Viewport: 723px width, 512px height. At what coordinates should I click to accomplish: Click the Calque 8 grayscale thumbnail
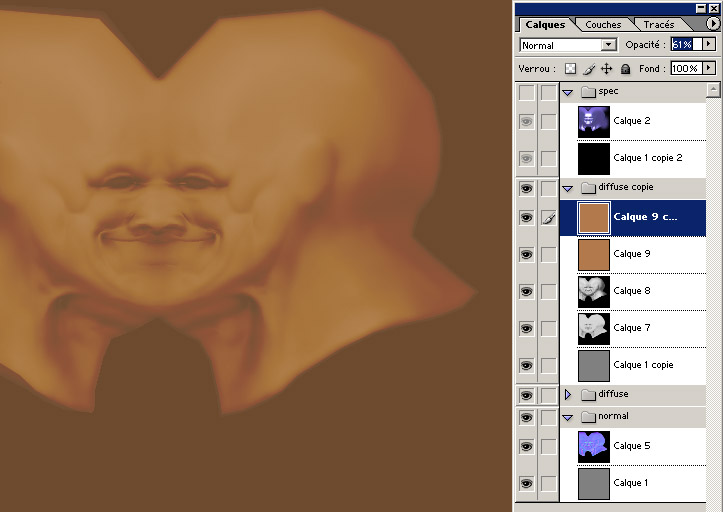[594, 292]
